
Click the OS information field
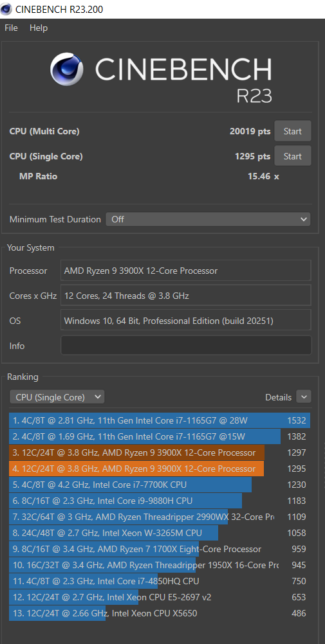pyautogui.click(x=186, y=321)
